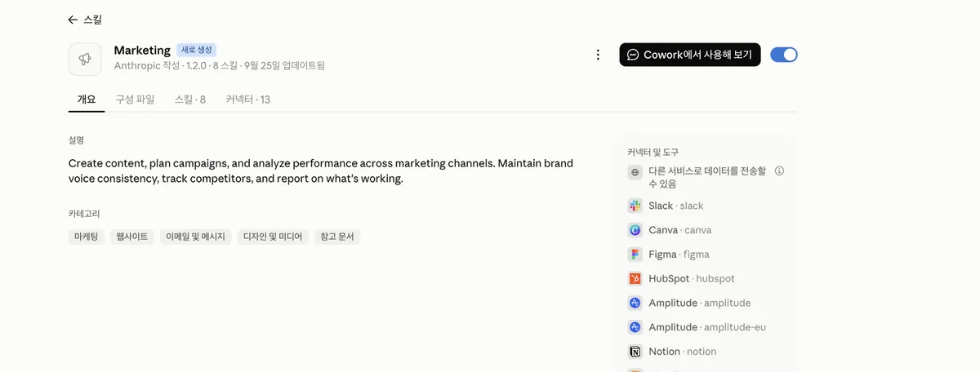Click the info icon beside data transfer notice
The image size is (980, 372).
pos(779,171)
